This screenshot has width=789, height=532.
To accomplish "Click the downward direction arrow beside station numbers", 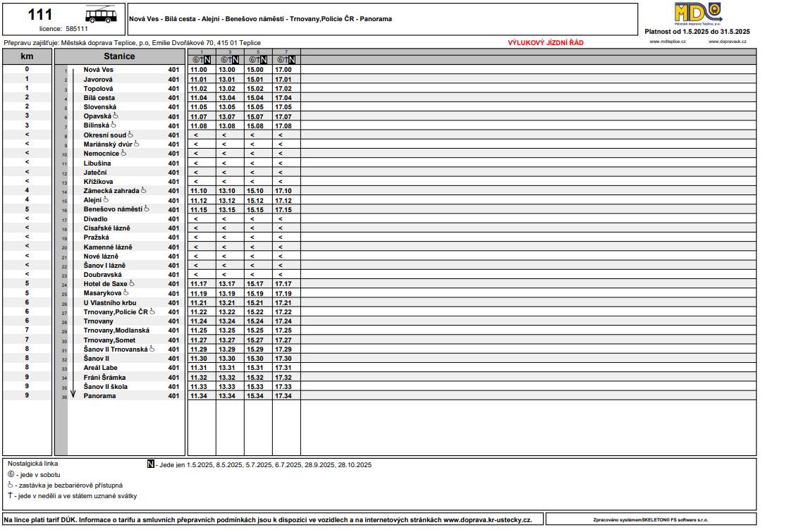I will tap(73, 233).
